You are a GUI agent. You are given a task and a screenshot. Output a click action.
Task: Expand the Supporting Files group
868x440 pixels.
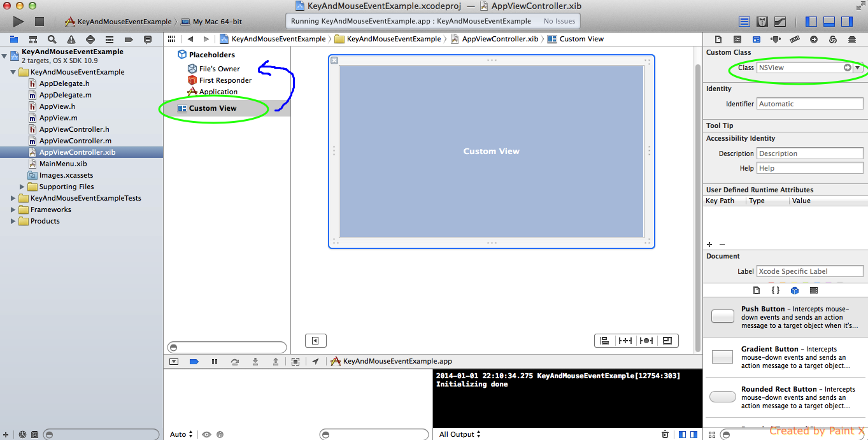click(x=22, y=187)
